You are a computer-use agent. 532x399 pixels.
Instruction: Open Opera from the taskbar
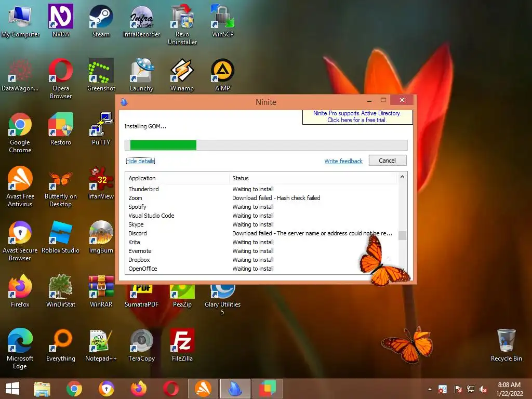click(x=170, y=389)
